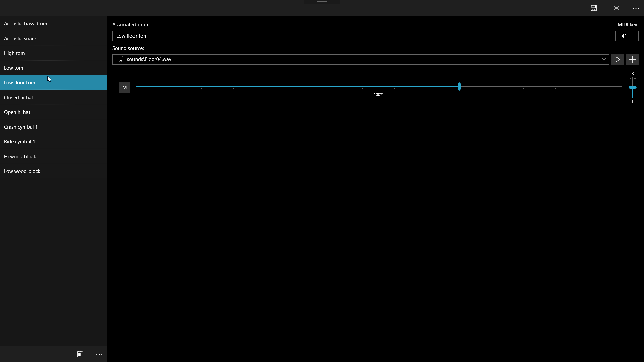Screen dimensions: 644x362
Task: Delete selected drum with trash icon
Action: click(x=79, y=354)
